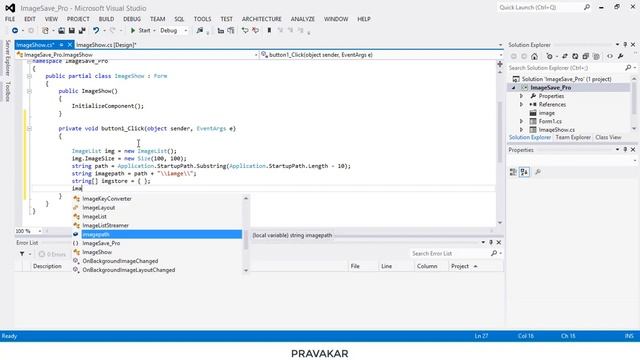Close the ImageShow.cs editor tab
Viewport: 640px width, 360px height.
tap(70, 45)
